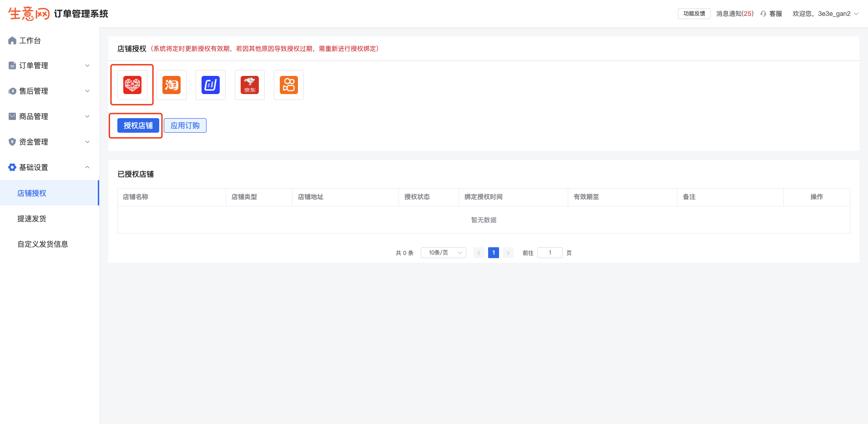868x424 pixels.
Task: Open 消息通知(25) notifications
Action: coord(735,14)
